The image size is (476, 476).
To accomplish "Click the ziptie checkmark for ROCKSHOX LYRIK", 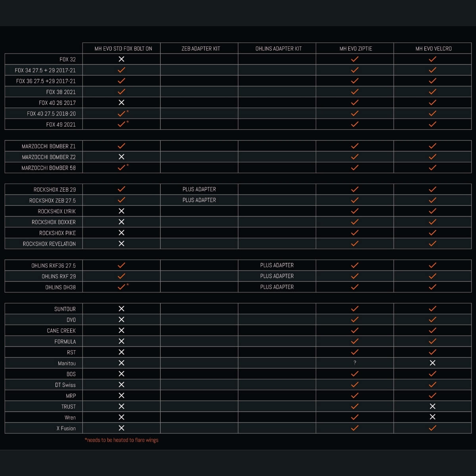I will pyautogui.click(x=355, y=211).
